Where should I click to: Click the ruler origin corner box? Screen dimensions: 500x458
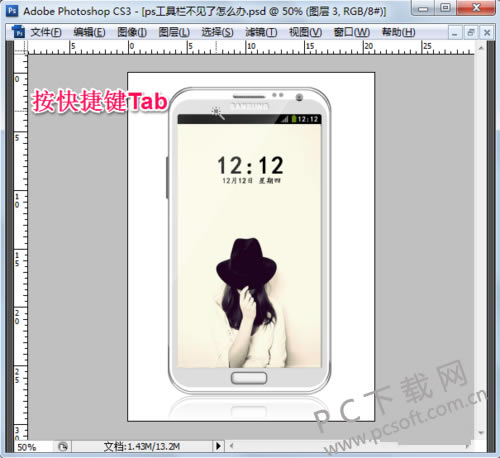click(x=21, y=48)
